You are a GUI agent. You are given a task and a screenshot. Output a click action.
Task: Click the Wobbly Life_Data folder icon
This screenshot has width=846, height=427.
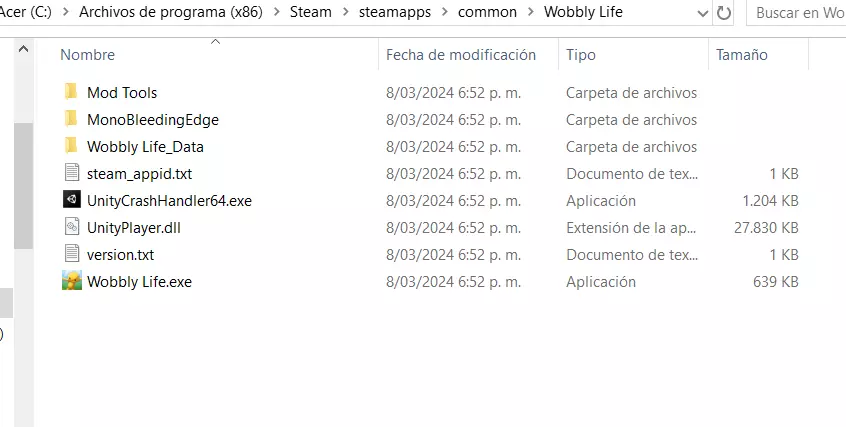71,146
